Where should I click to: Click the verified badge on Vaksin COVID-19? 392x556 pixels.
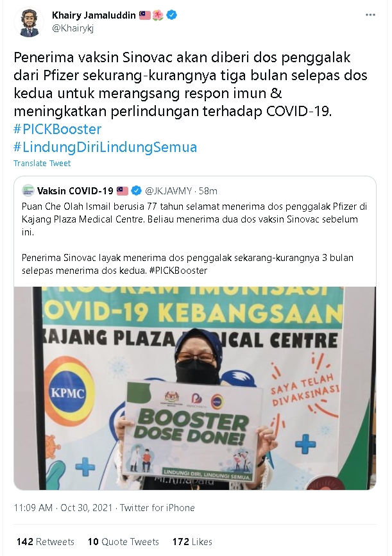point(137,190)
